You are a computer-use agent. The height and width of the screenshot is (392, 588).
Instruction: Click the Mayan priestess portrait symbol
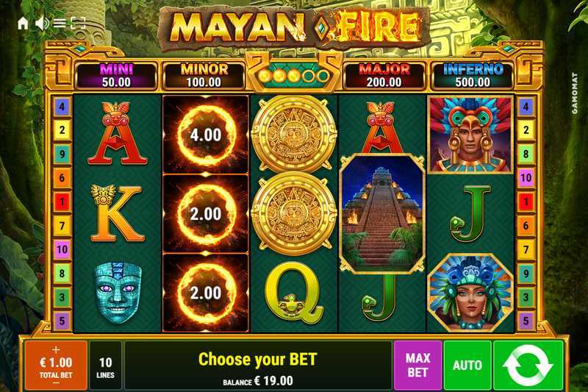(470, 293)
